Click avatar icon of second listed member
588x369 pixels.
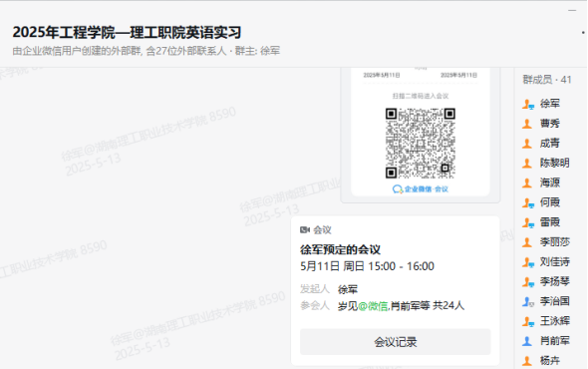(x=527, y=124)
